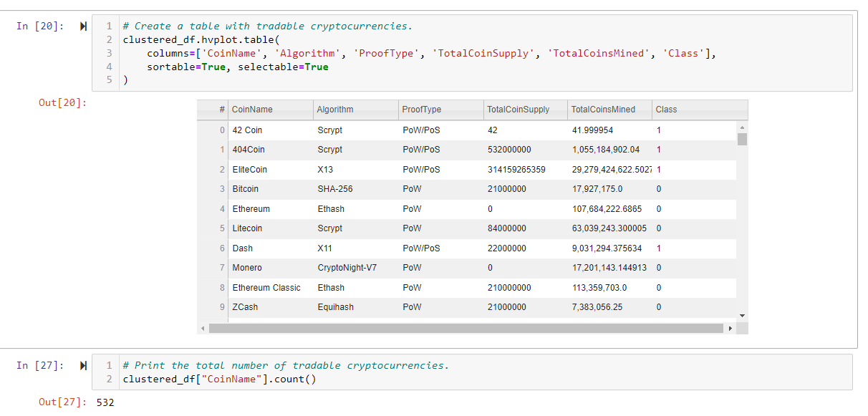Click the 113,359,703.0 mined cell
This screenshot has width=868, height=416.
(x=610, y=288)
